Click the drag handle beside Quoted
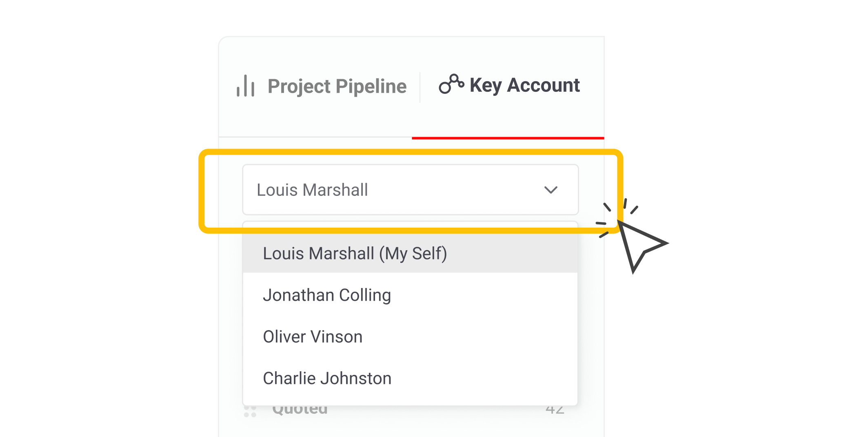Image resolution: width=868 pixels, height=437 pixels. (x=250, y=411)
